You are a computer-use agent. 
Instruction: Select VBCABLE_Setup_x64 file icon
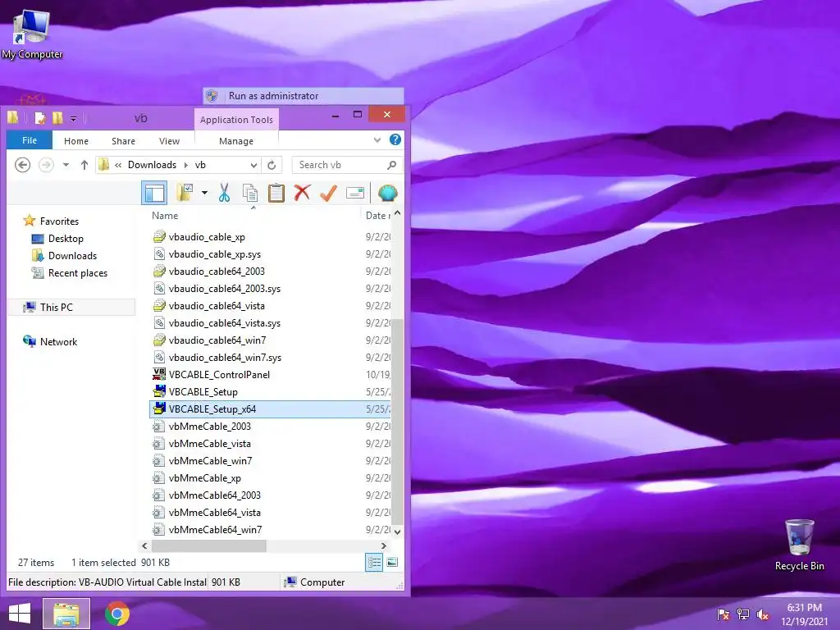click(x=159, y=409)
